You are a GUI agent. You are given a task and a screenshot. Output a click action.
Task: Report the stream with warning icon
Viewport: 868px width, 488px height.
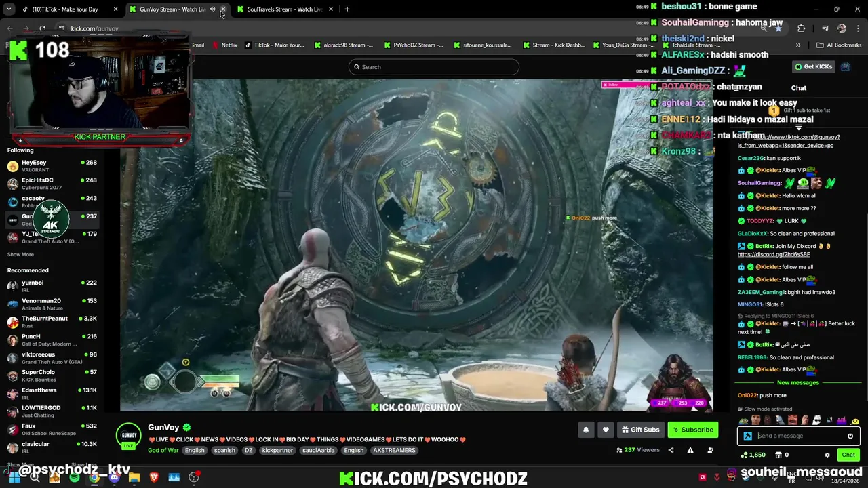pos(690,450)
